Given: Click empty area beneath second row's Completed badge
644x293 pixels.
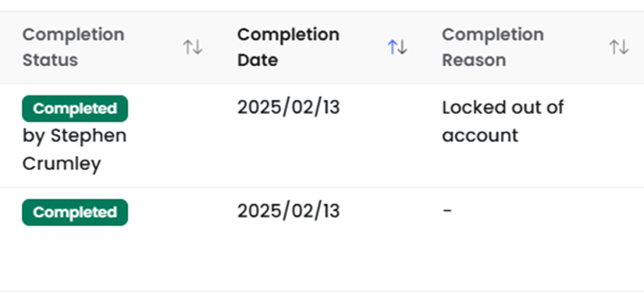Looking at the screenshot, I should click(75, 257).
